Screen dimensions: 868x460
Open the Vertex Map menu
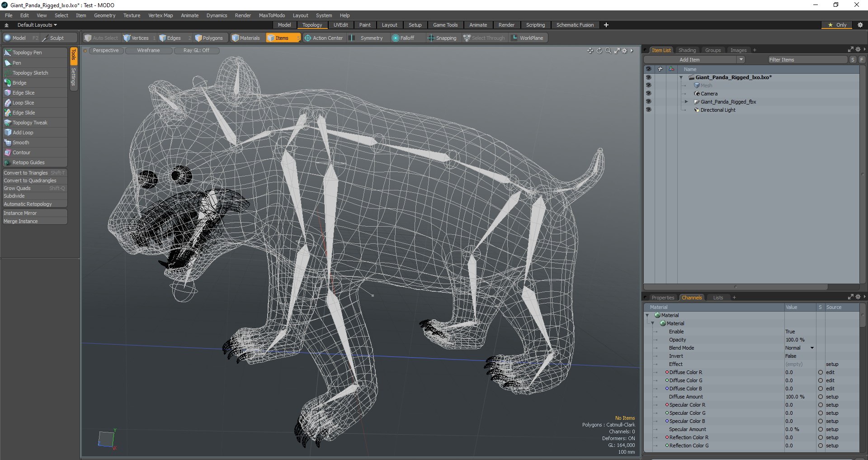[160, 15]
